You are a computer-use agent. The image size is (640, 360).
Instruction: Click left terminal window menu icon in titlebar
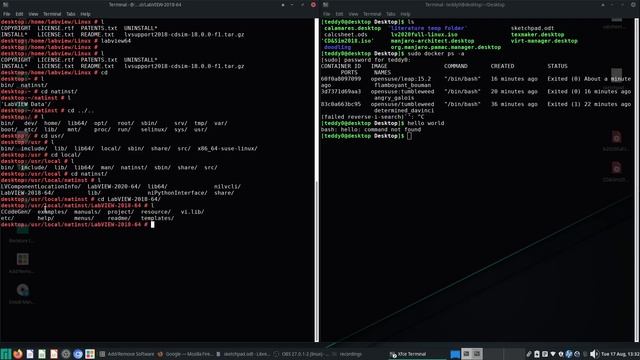click(x=5, y=4)
